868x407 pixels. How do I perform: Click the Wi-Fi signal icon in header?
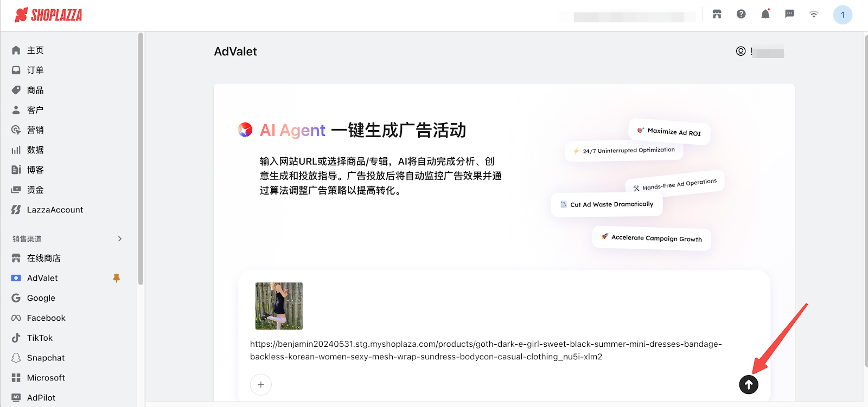[x=813, y=14]
